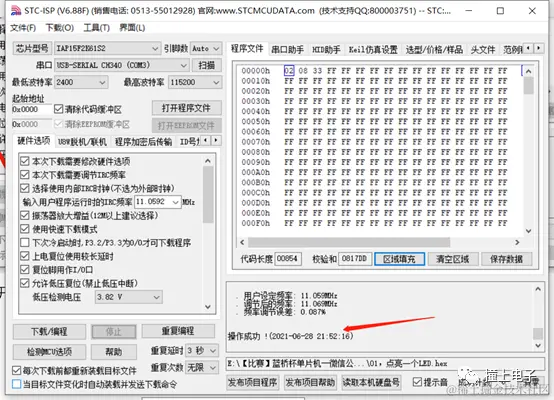The width and height of the screenshot is (554, 400).
Task: Click hex view horizontal scrollbar thumb
Action: click(349, 242)
